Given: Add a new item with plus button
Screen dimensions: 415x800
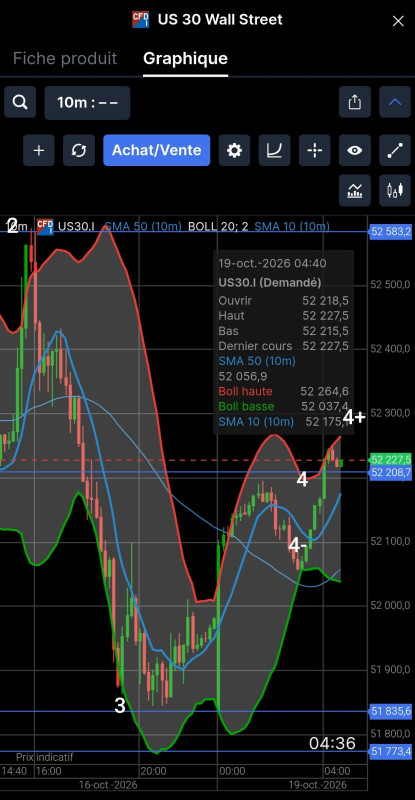Looking at the screenshot, I should [x=39, y=151].
